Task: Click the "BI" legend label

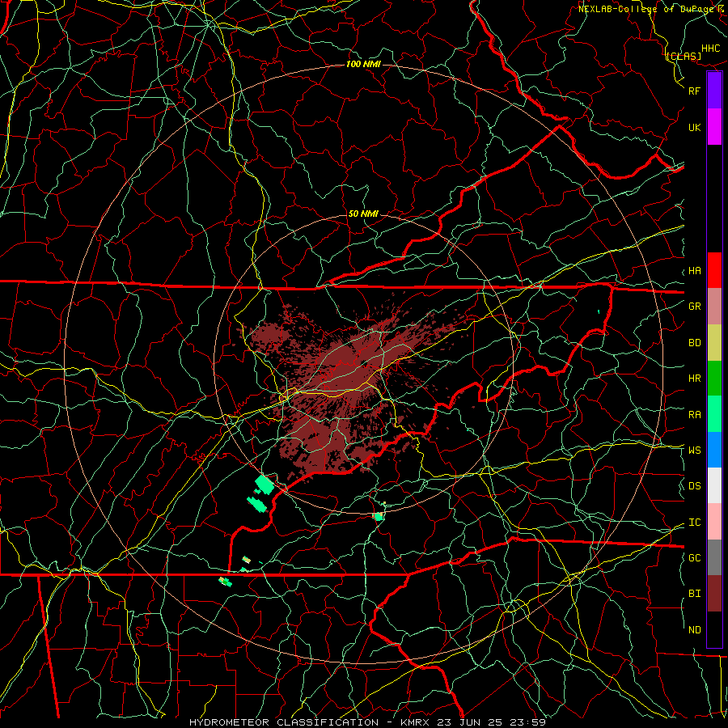Action: (x=694, y=594)
